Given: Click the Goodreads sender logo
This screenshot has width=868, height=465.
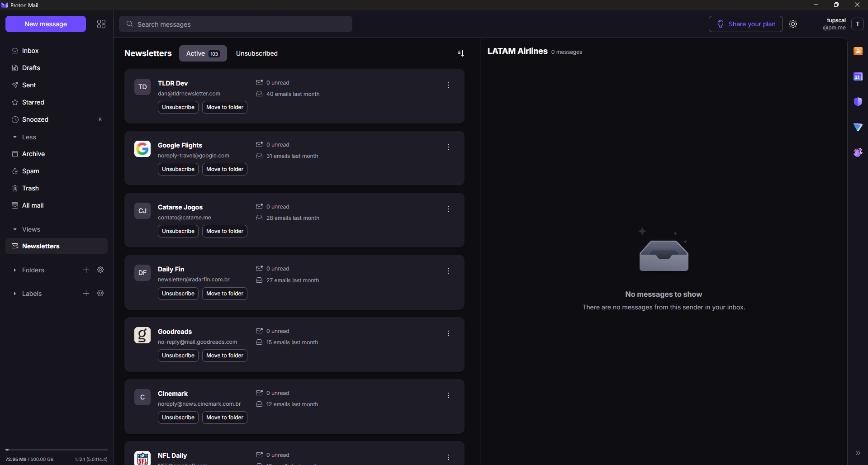Looking at the screenshot, I should click(x=142, y=335).
